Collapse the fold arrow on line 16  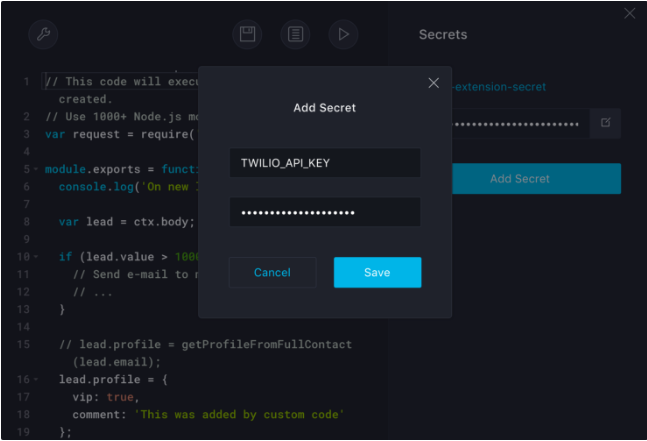[x=36, y=379]
